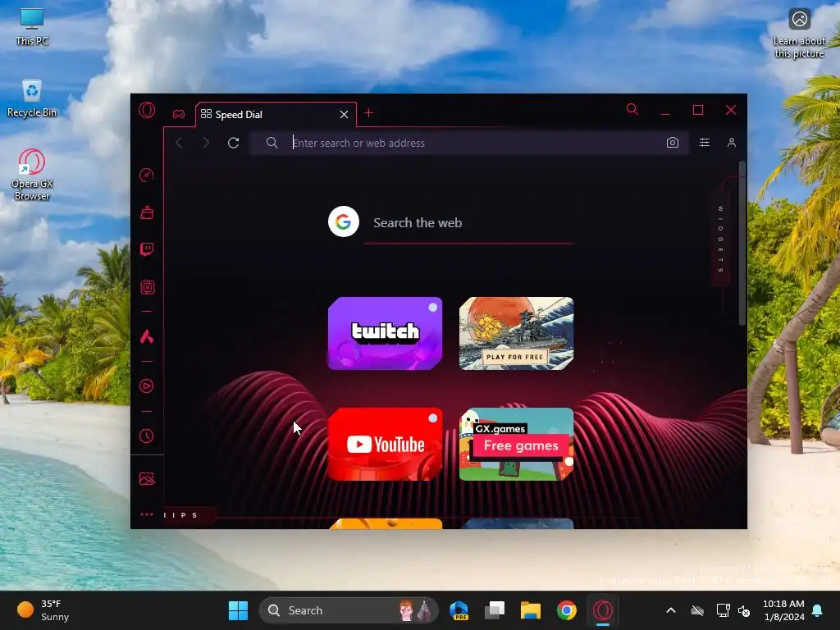
Task: Click Opera GX taskbar icon
Action: click(603, 610)
